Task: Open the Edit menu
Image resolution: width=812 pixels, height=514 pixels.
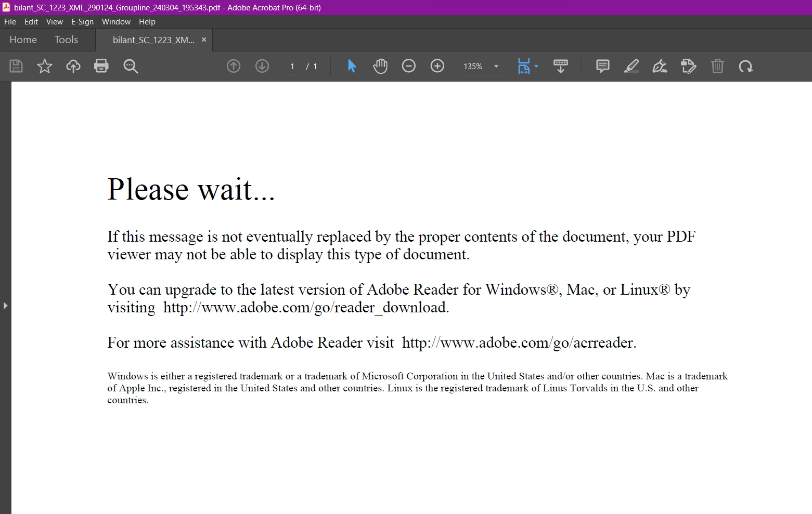Action: [x=31, y=22]
